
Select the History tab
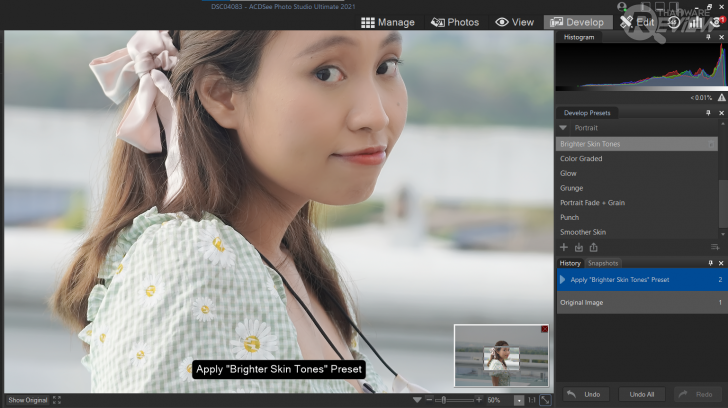coord(570,263)
